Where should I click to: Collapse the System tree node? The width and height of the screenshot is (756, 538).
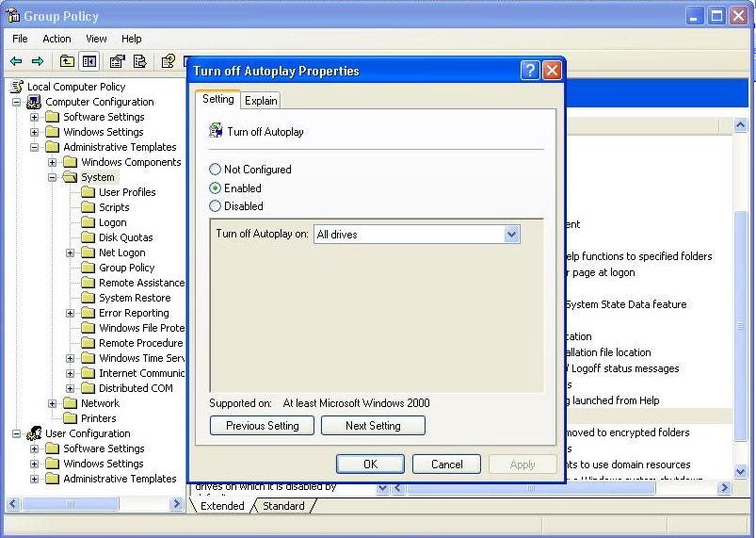click(52, 177)
